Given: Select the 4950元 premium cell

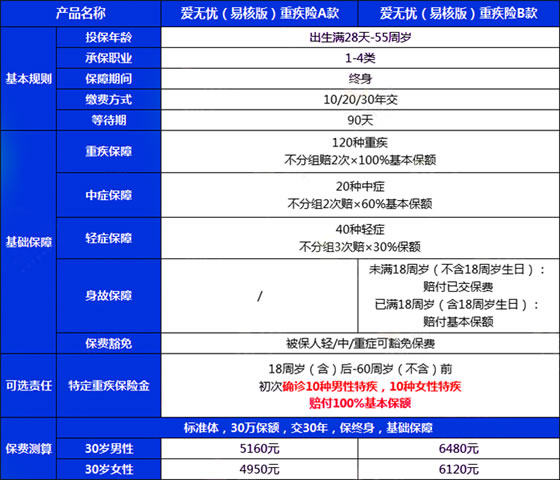Looking at the screenshot, I should (x=259, y=469).
